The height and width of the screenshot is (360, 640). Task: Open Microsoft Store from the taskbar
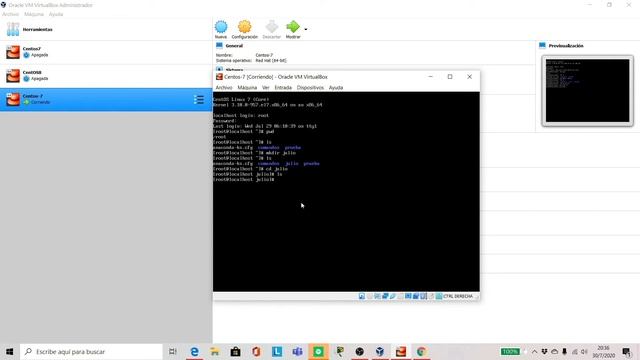pos(236,351)
